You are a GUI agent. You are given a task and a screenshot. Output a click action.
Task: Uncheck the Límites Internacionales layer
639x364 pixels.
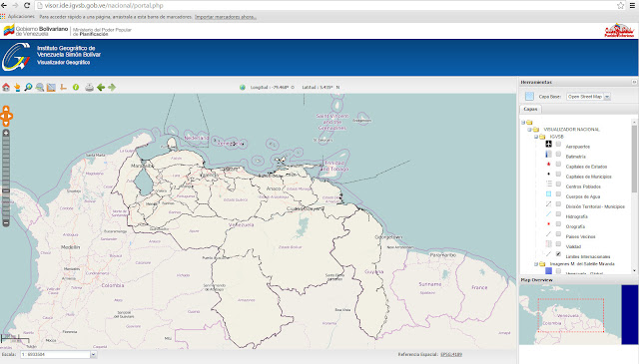(x=558, y=254)
